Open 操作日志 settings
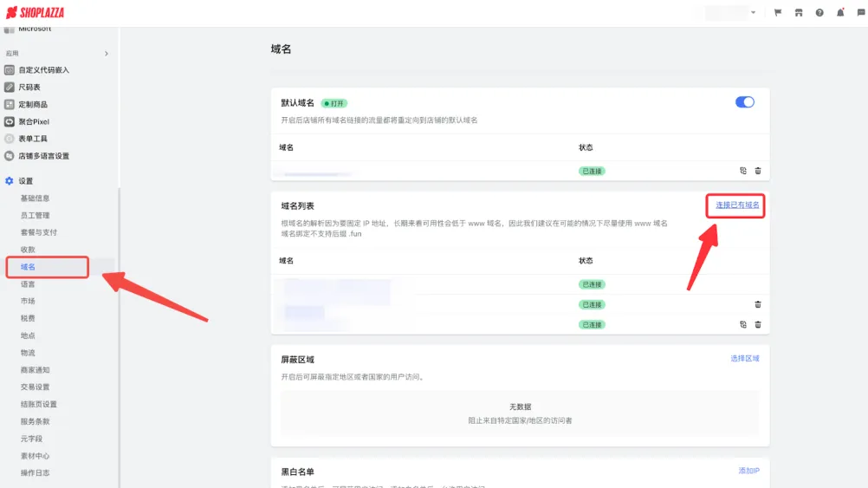The height and width of the screenshot is (488, 868). 35,472
